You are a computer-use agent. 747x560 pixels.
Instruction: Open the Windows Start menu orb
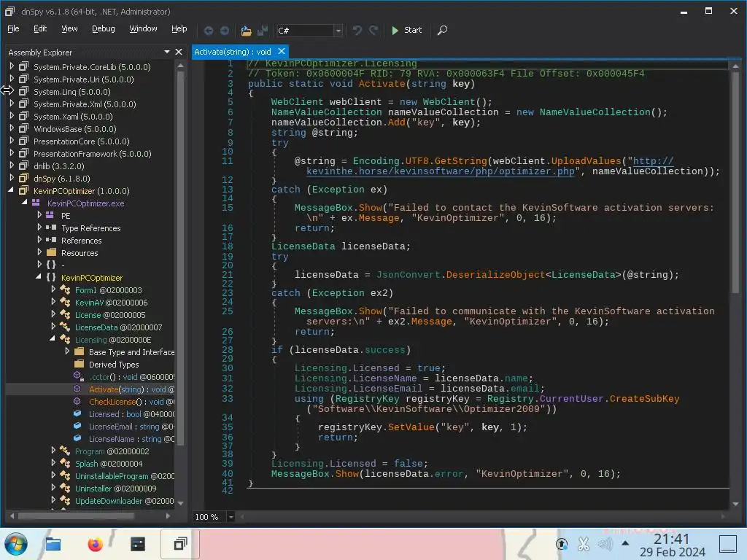(16, 544)
